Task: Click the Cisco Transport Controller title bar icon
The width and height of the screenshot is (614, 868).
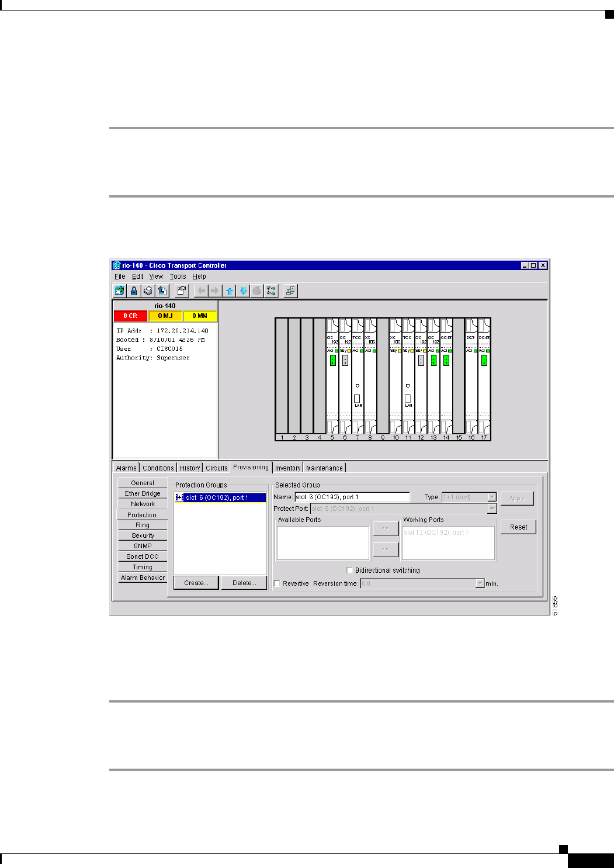Action: tap(116, 265)
